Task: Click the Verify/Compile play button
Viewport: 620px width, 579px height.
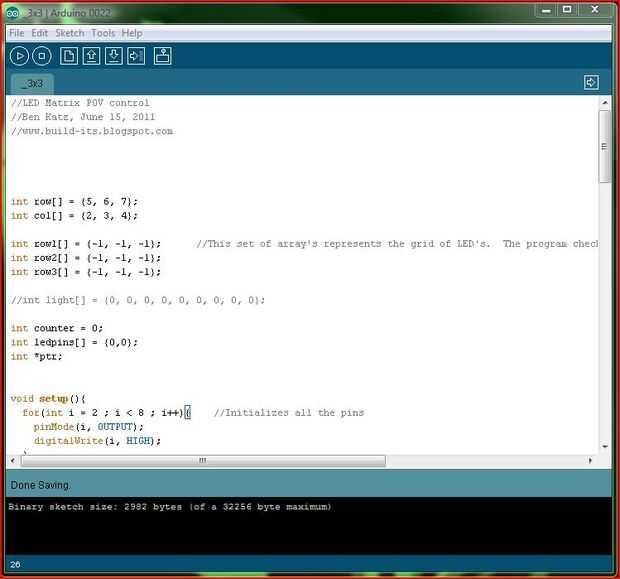Action: tap(19, 56)
